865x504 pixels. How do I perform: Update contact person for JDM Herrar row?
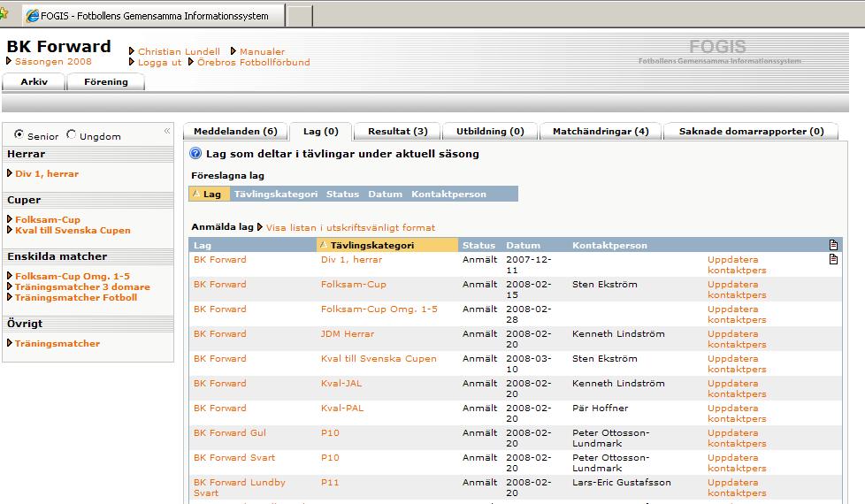(737, 340)
